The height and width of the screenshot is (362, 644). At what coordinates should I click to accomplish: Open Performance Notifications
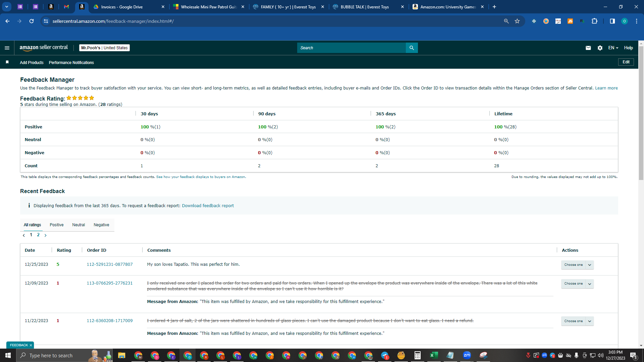(71, 63)
